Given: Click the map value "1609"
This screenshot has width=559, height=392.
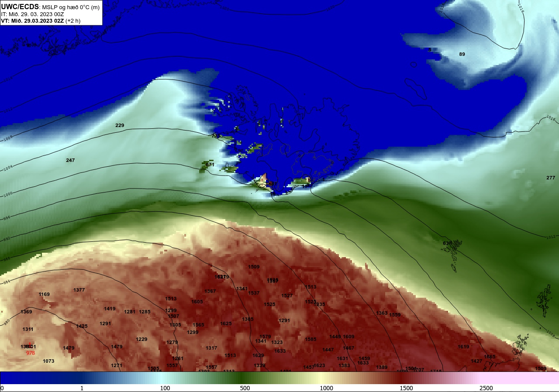Looking at the screenshot, I should pos(349,337).
